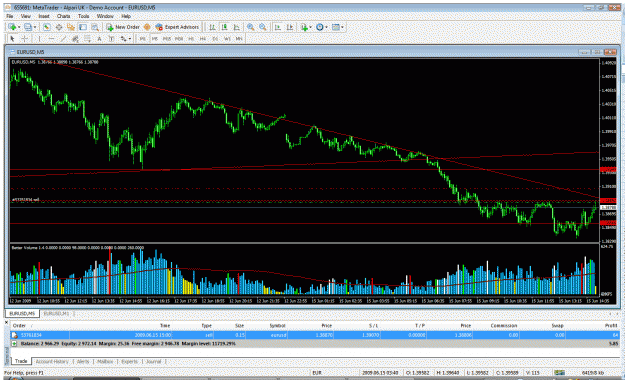Open the Account History terminal tab

pos(52,362)
